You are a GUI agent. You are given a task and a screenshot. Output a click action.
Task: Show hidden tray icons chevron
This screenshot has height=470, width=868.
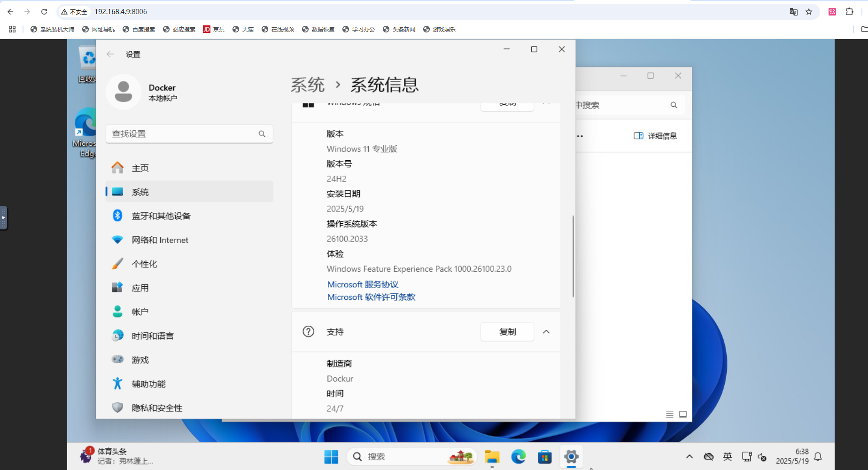point(690,456)
